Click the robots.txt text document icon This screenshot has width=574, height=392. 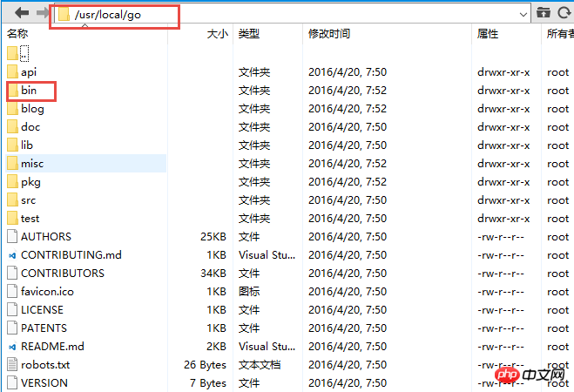tap(12, 364)
